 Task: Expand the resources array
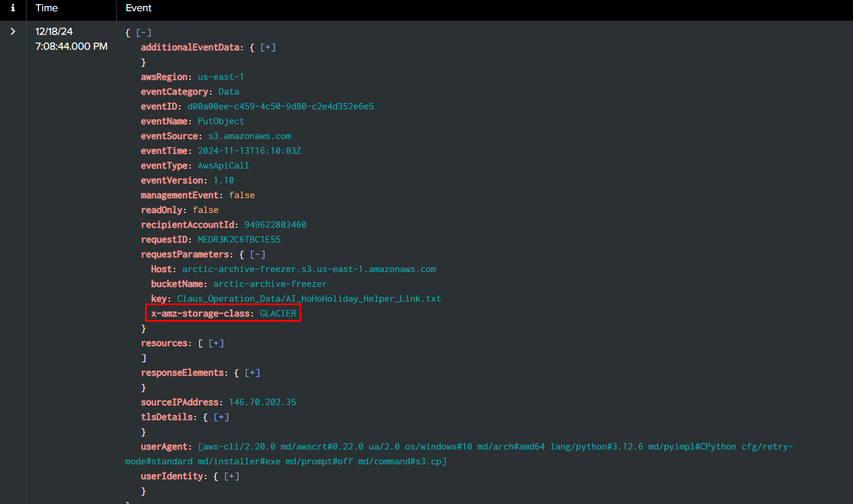click(216, 343)
